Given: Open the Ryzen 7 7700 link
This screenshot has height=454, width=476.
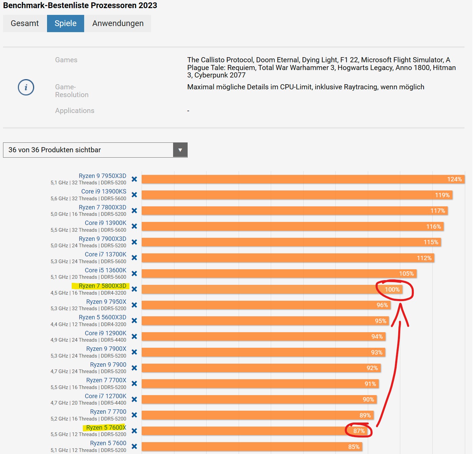Looking at the screenshot, I should tap(108, 412).
